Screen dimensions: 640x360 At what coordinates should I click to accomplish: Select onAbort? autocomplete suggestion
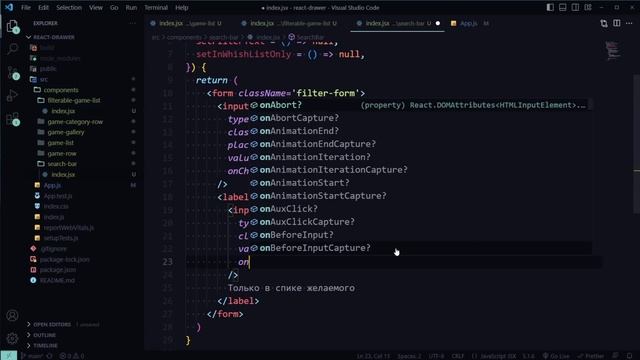tap(420, 105)
